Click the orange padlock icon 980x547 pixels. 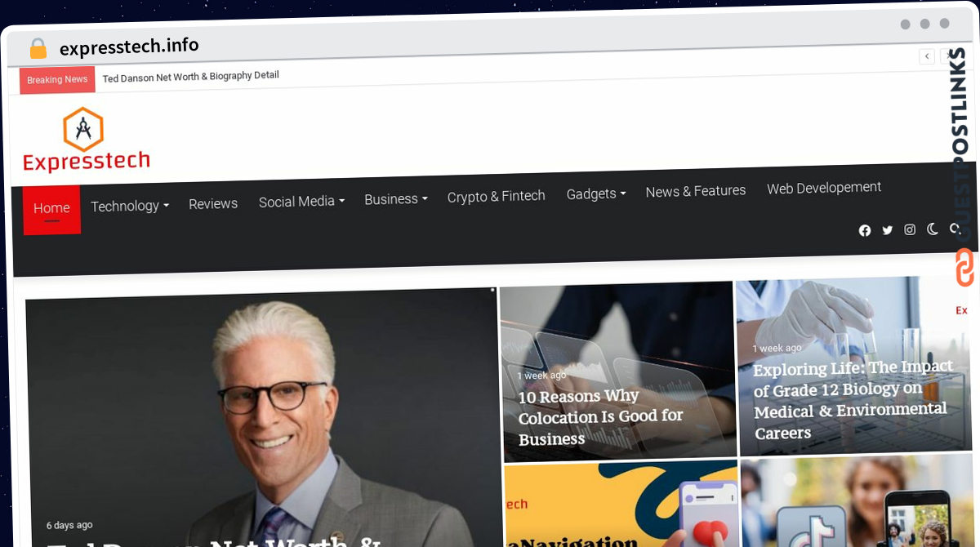click(x=38, y=49)
